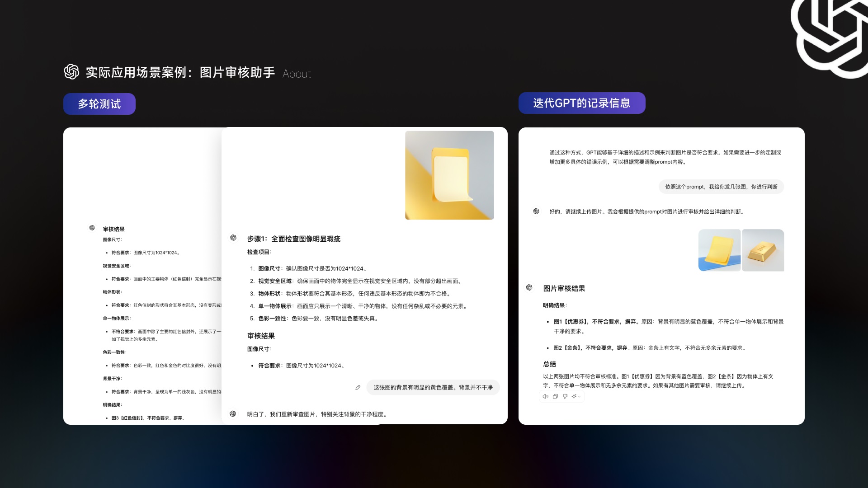868x488 pixels.
Task: Open the blue 优惠券 image thumbnail
Action: [719, 250]
